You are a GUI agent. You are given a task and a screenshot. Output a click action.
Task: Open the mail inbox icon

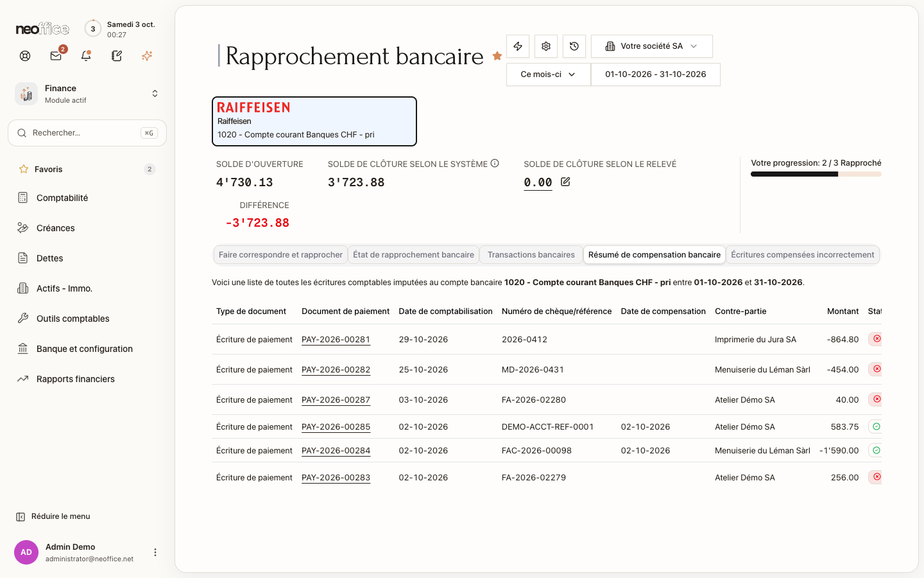coord(56,56)
